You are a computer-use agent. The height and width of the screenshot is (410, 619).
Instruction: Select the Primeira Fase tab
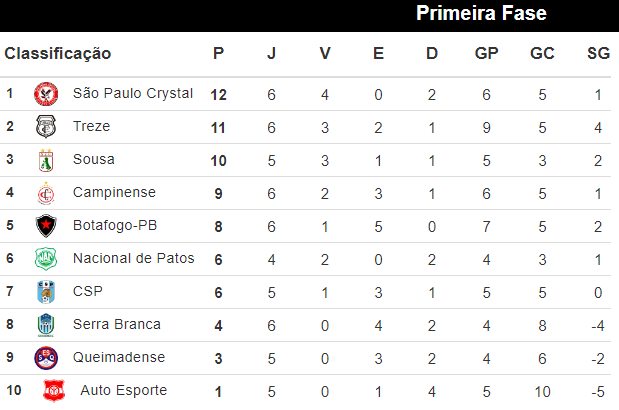pos(481,14)
